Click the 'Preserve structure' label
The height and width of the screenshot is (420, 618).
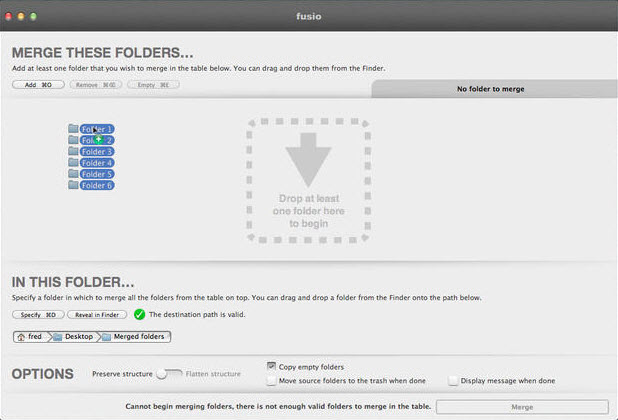tap(122, 374)
